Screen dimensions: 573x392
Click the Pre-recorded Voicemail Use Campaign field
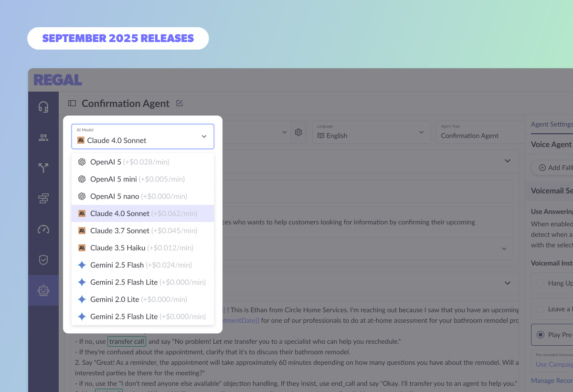click(552, 360)
